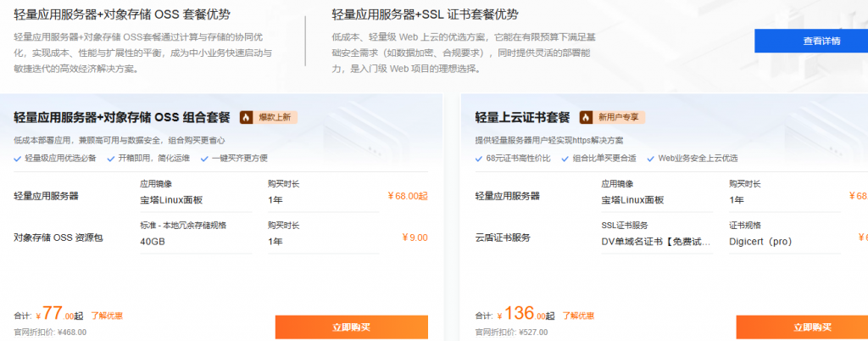Click the price ¥9.00

[x=415, y=238]
